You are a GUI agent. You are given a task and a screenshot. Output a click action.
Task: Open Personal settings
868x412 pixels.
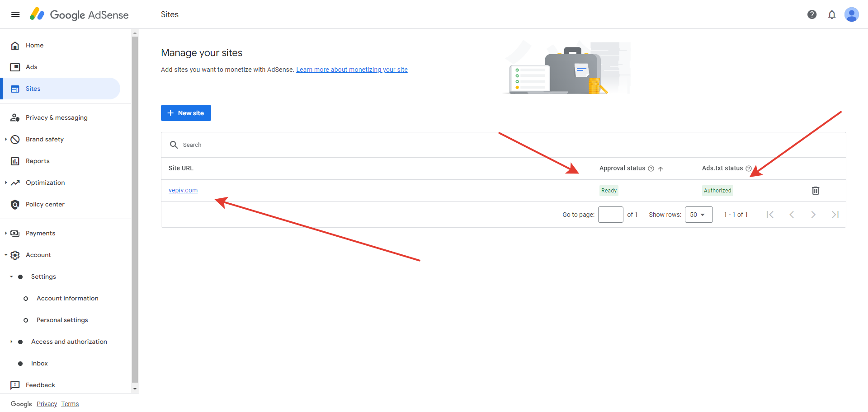[x=62, y=320]
